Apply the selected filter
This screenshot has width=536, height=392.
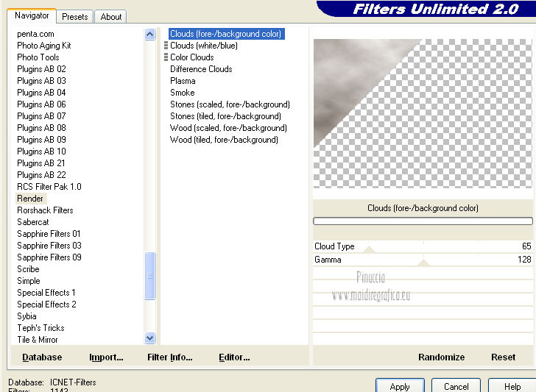coord(400,386)
